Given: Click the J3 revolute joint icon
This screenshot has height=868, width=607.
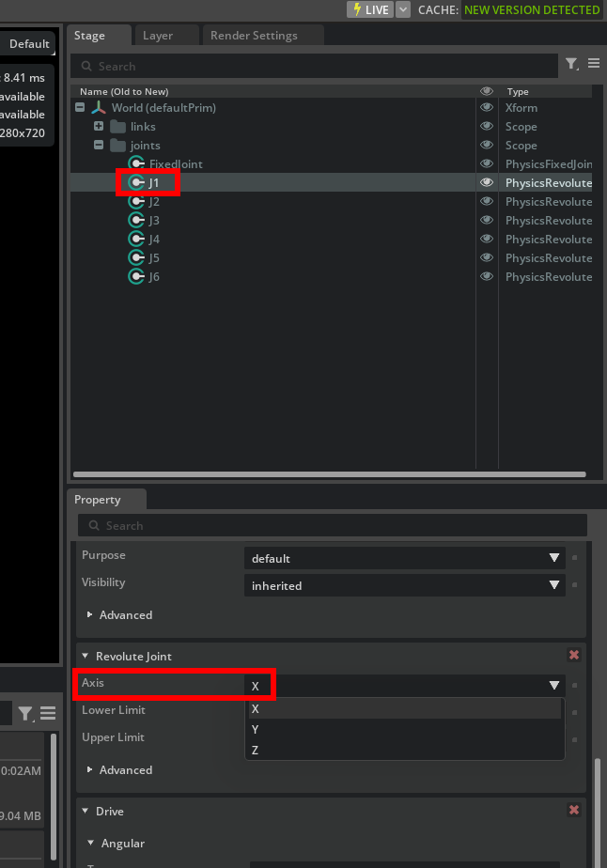Looking at the screenshot, I should click(136, 221).
